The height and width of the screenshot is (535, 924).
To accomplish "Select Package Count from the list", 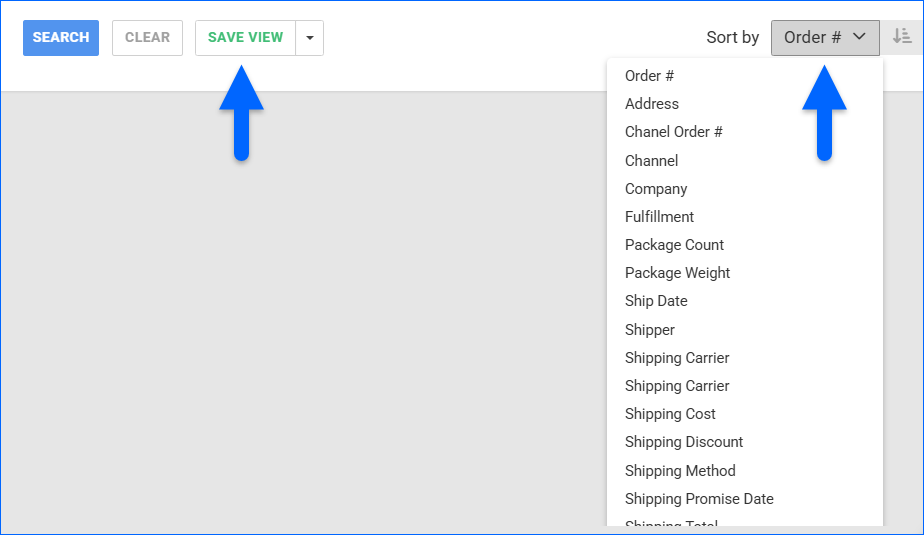I will click(674, 245).
